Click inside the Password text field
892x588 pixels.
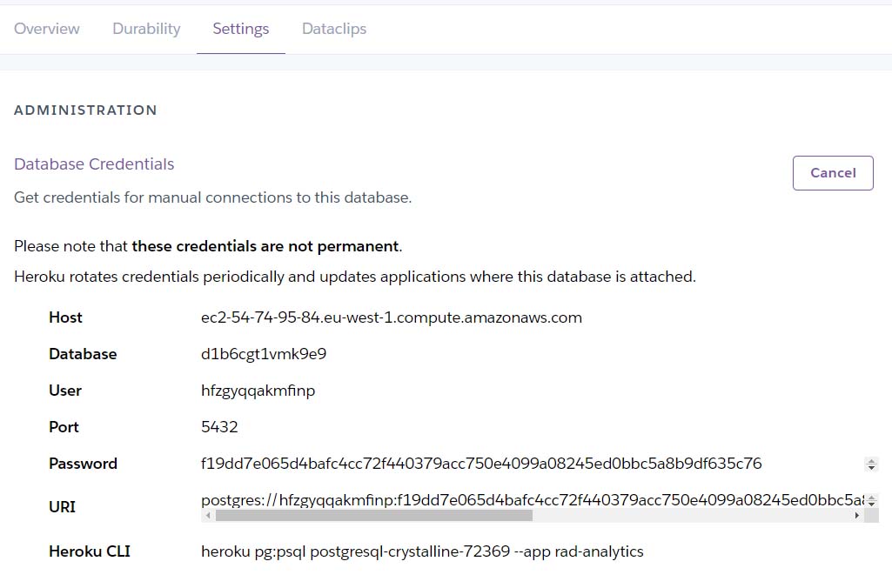pos(481,464)
